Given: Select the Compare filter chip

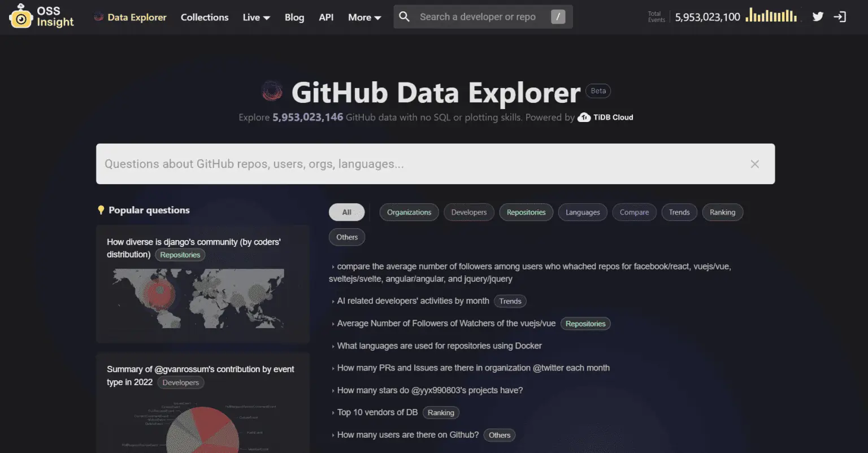Looking at the screenshot, I should [x=634, y=212].
